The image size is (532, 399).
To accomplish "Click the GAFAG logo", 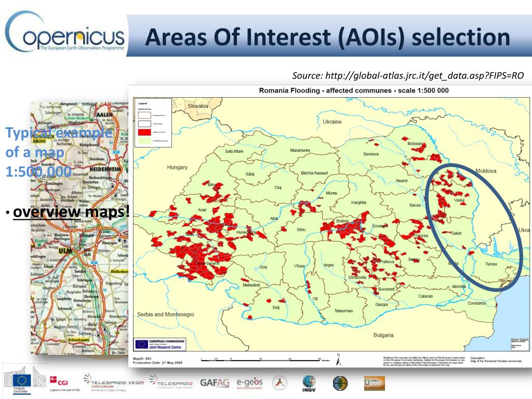I will click(x=215, y=383).
